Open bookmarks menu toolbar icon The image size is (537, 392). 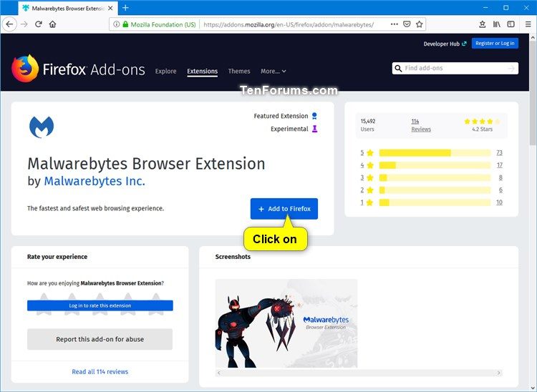[x=482, y=24]
